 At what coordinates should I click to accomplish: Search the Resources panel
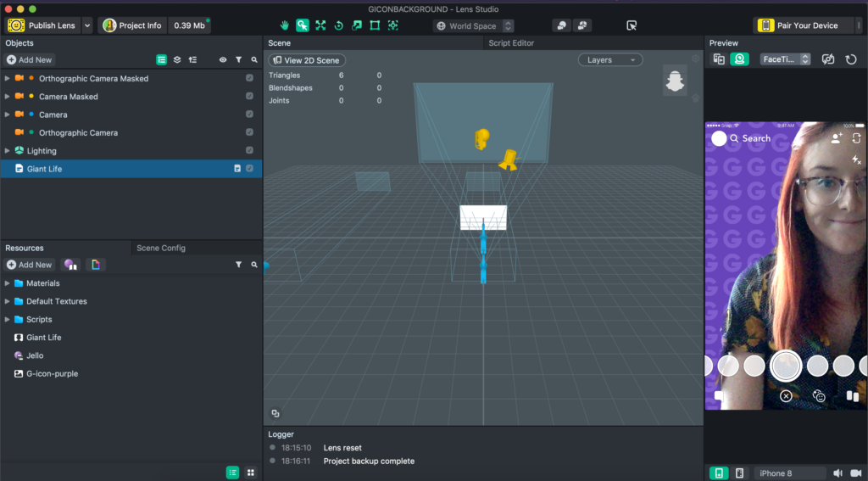(x=254, y=265)
